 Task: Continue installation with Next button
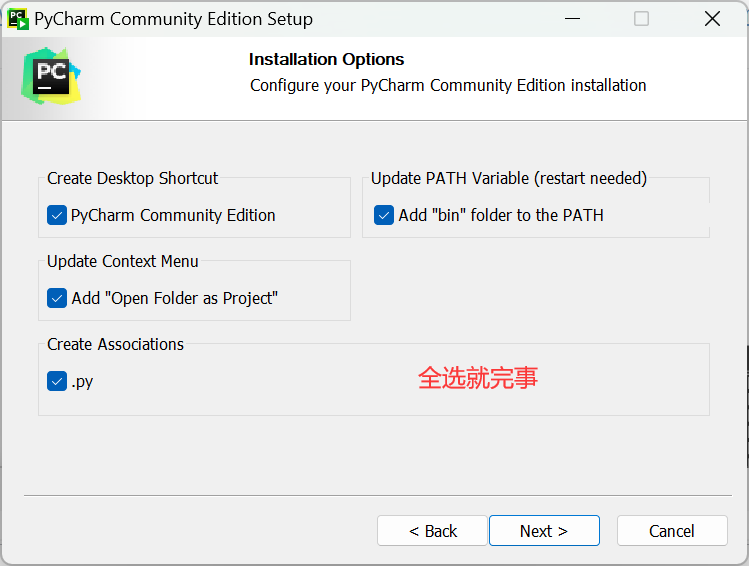[544, 531]
